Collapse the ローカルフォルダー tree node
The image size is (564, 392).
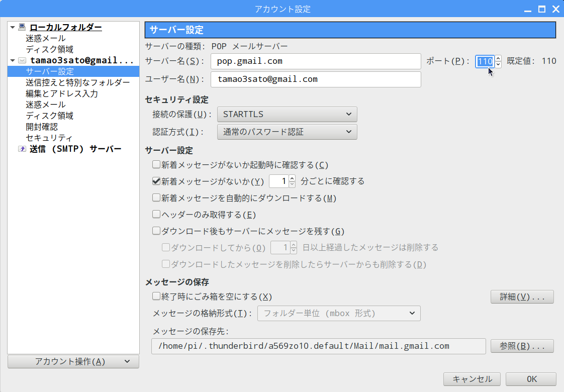[13, 27]
